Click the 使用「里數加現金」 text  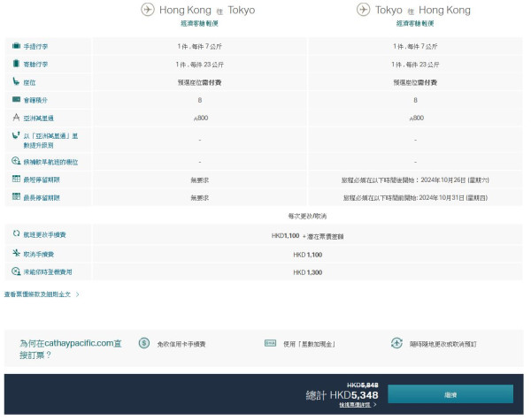coord(310,344)
